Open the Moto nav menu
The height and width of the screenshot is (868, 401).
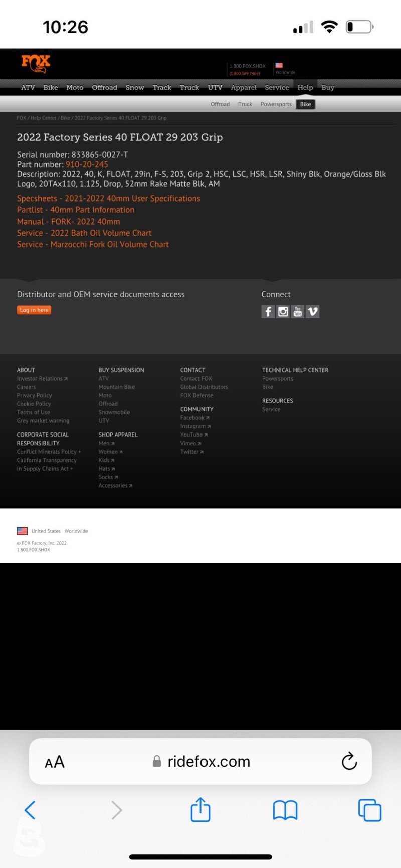[75, 87]
